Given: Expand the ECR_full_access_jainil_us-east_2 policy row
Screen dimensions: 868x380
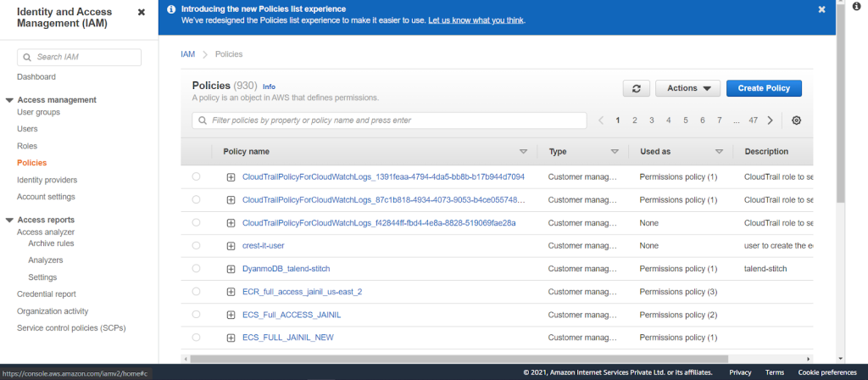Looking at the screenshot, I should click(x=231, y=293).
